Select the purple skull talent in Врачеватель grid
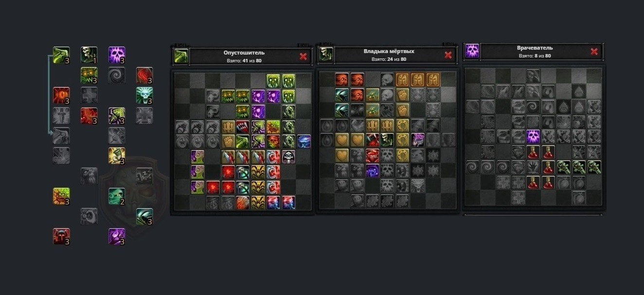Viewport: 644px width, 295px height. tap(534, 136)
